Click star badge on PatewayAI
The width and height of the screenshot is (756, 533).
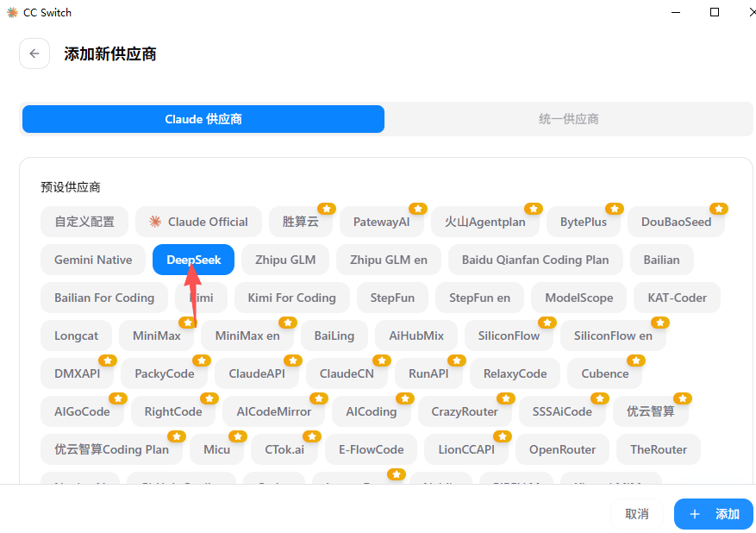418,209
